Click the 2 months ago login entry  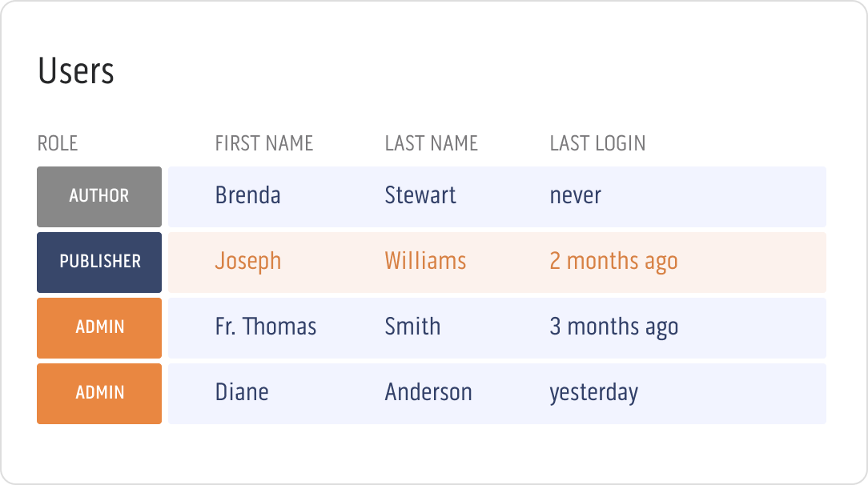613,261
